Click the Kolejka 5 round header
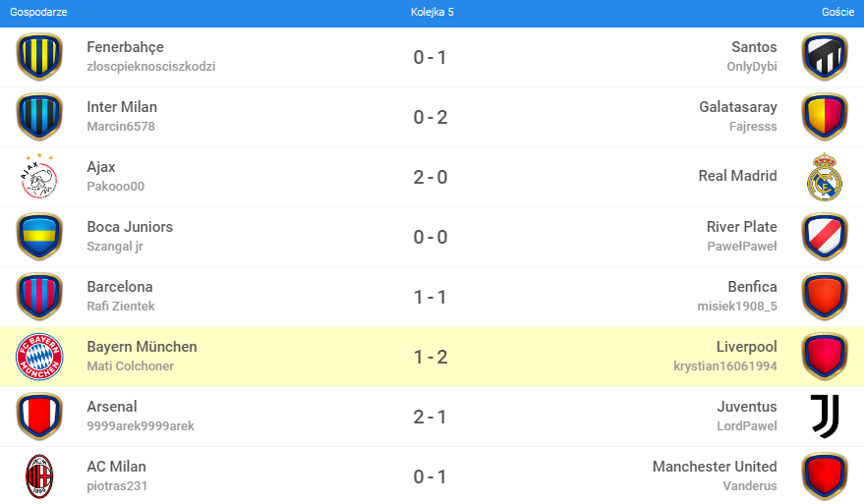The height and width of the screenshot is (504, 864). (432, 12)
